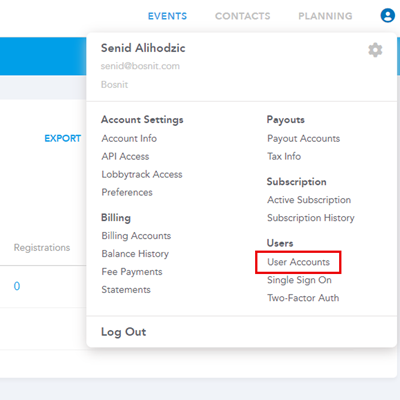Open Payout Accounts

[304, 138]
